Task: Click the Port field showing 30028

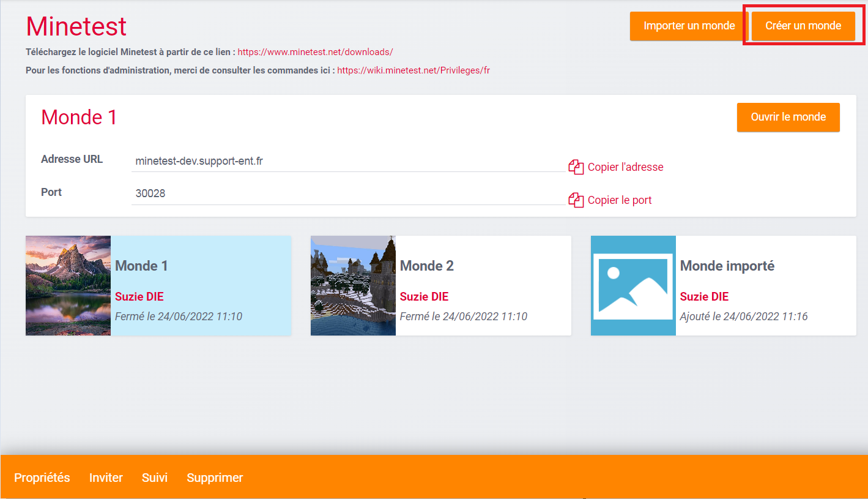Action: click(349, 194)
